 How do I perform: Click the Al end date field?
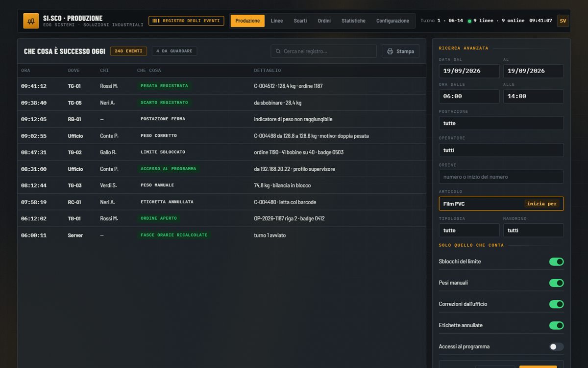pos(534,71)
